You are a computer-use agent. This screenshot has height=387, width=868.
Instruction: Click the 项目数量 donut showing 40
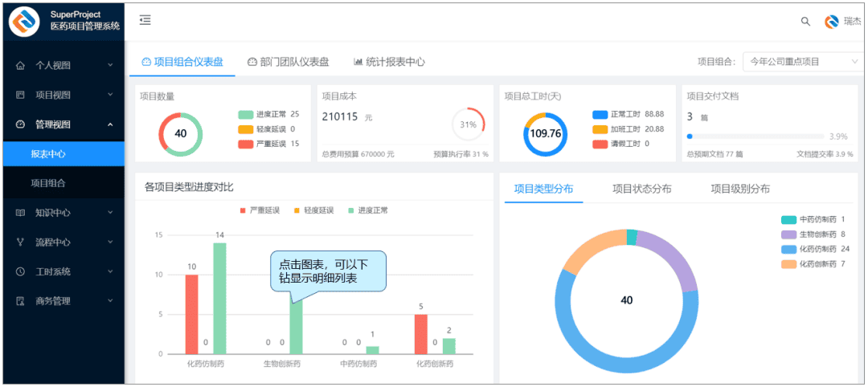181,134
